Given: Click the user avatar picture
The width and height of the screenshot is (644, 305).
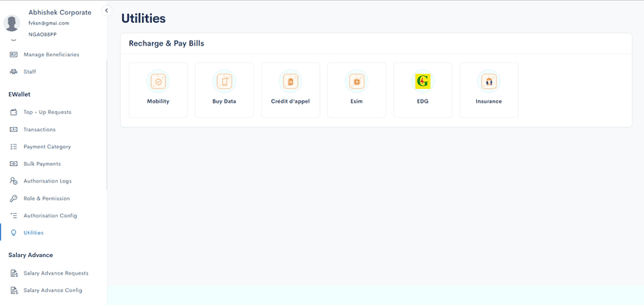Looking at the screenshot, I should [x=11, y=24].
